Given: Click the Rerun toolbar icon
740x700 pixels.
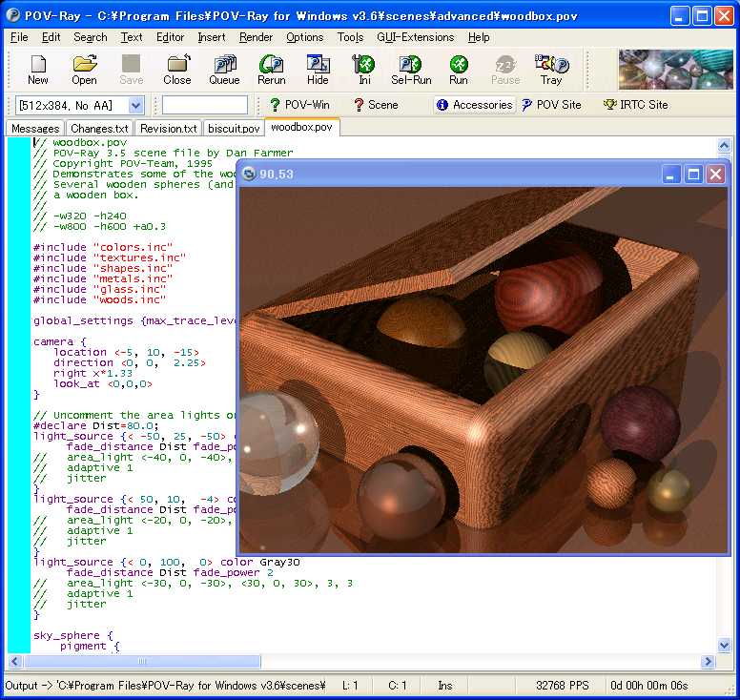Looking at the screenshot, I should click(x=272, y=70).
